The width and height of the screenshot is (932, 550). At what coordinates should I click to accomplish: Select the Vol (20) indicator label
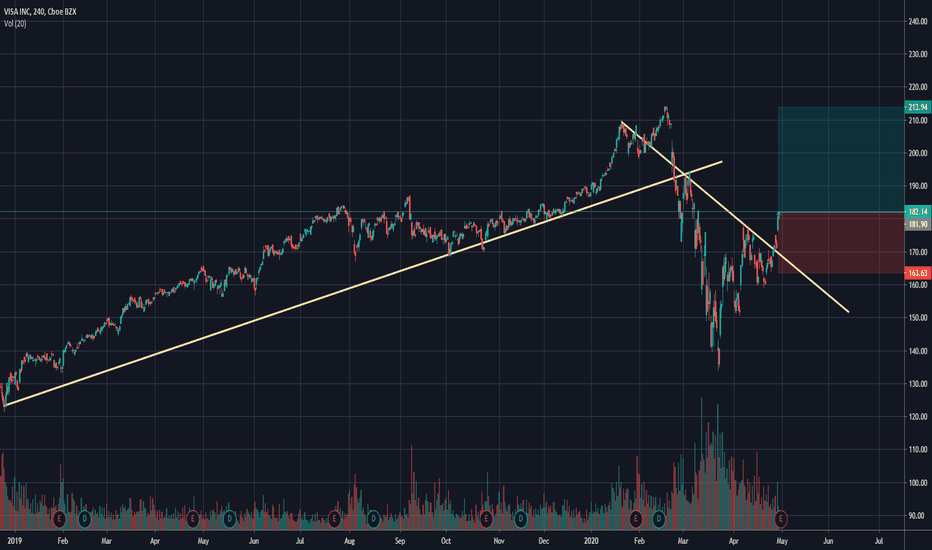click(x=15, y=24)
